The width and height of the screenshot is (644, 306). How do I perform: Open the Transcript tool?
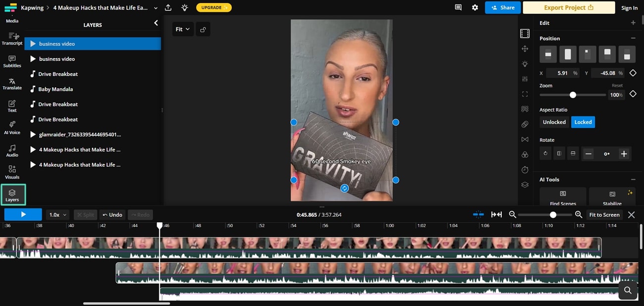pos(12,39)
